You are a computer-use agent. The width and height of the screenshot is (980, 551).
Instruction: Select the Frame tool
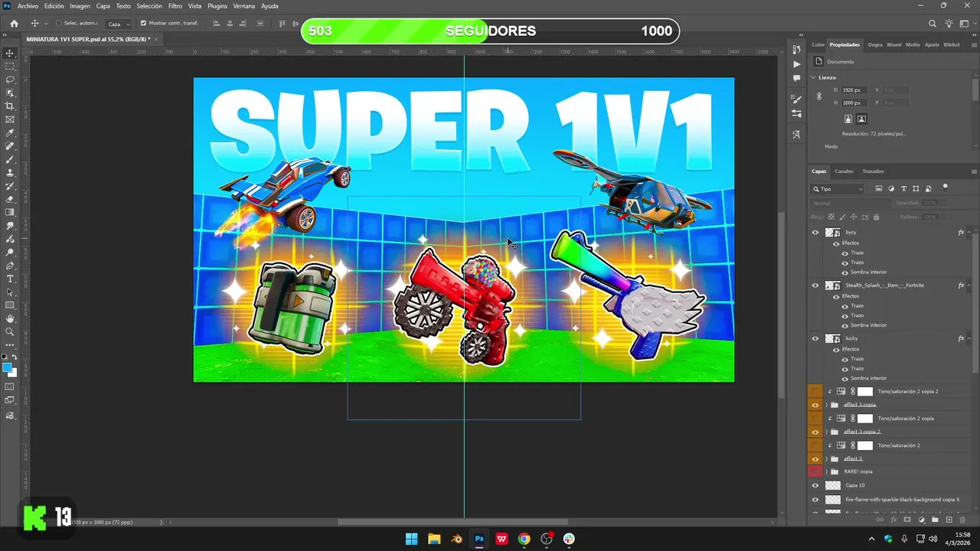point(10,119)
